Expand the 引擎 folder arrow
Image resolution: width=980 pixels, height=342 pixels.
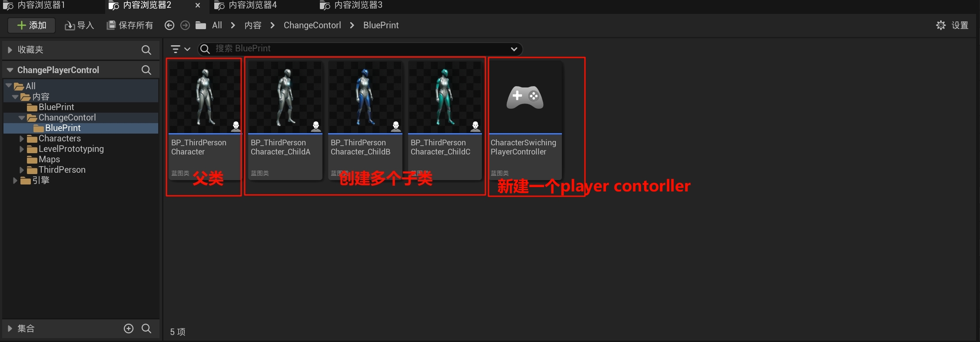coord(15,180)
